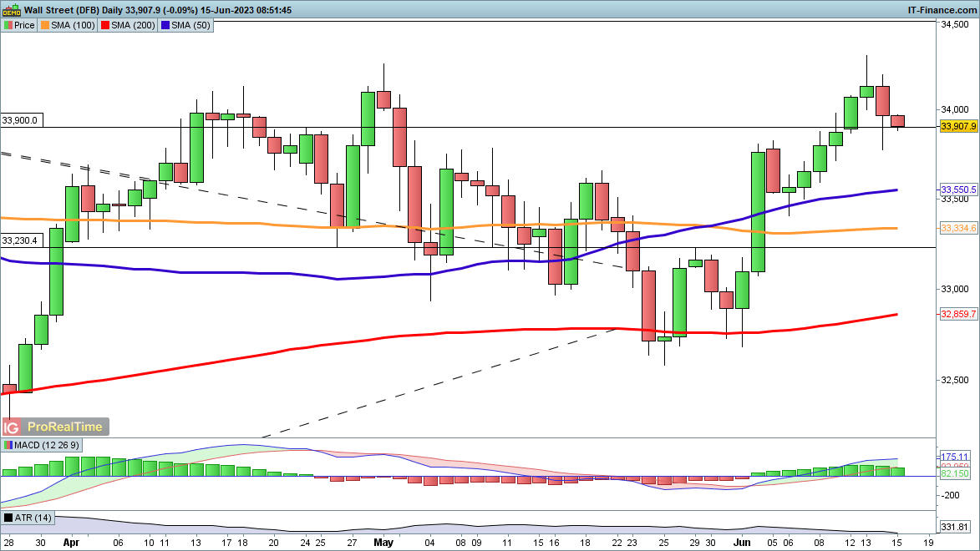Click the SMA 200 value tag 32,859.7

point(958,314)
